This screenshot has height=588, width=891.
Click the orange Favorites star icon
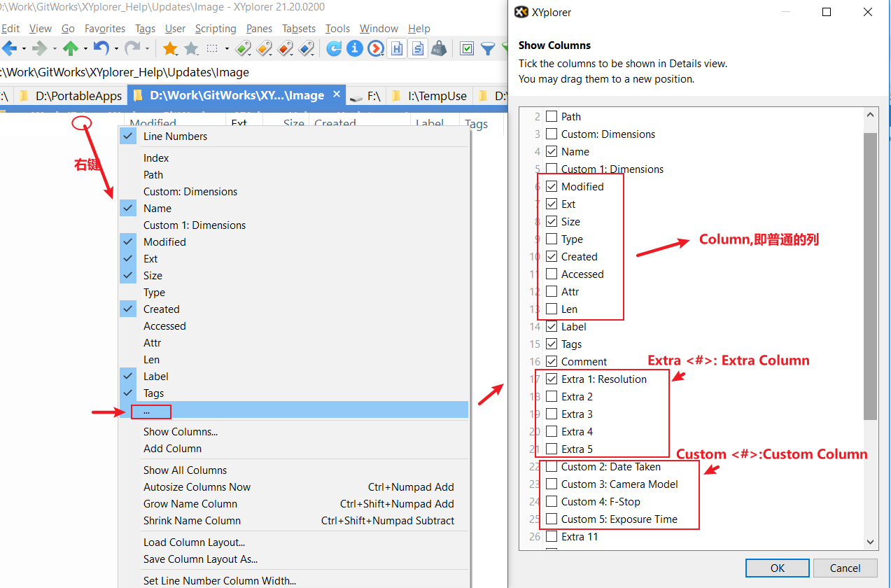coord(169,48)
